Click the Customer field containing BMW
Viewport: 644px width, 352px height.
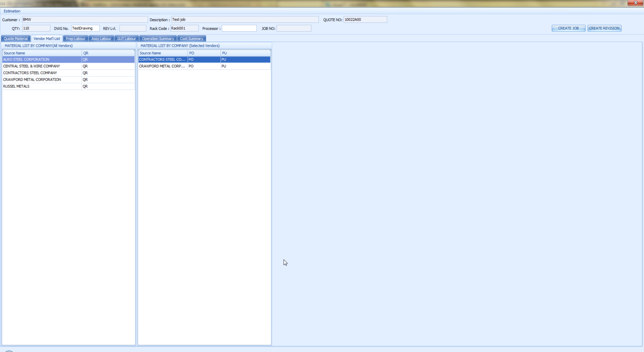tap(84, 20)
